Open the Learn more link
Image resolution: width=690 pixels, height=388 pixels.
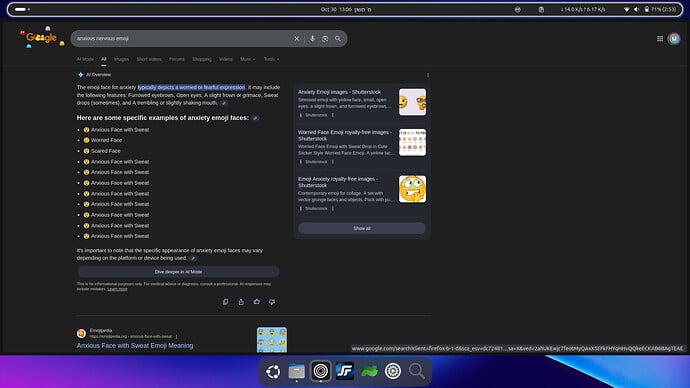coord(117,289)
